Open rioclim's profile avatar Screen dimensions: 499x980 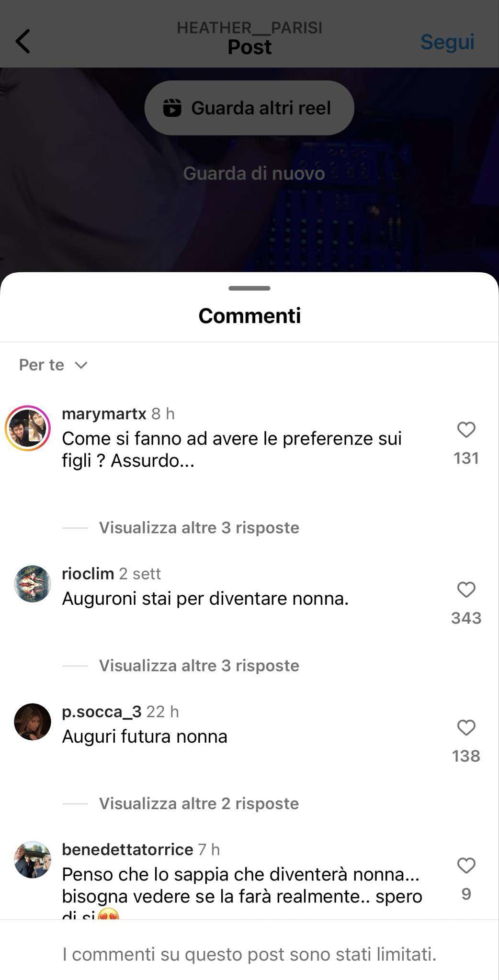coord(33,584)
